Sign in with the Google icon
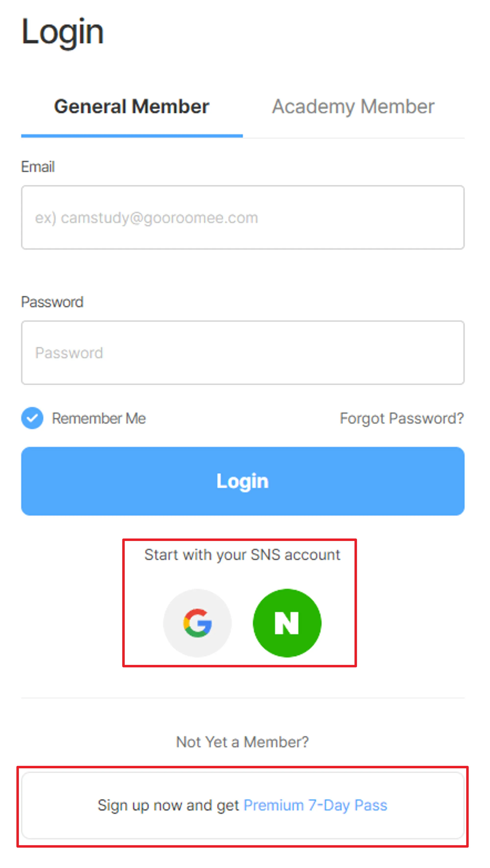The height and width of the screenshot is (868, 490). (x=197, y=623)
